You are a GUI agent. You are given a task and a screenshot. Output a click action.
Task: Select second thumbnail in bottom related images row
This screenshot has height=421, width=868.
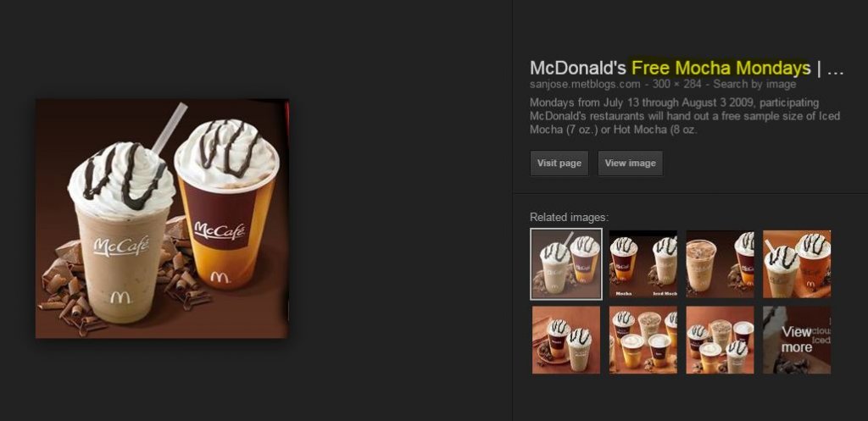[x=643, y=340]
